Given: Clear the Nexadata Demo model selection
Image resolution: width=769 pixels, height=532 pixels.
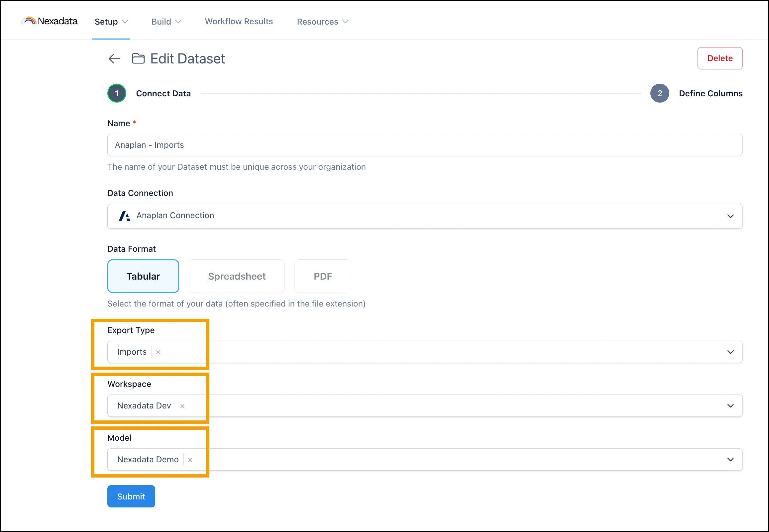Looking at the screenshot, I should pyautogui.click(x=190, y=459).
